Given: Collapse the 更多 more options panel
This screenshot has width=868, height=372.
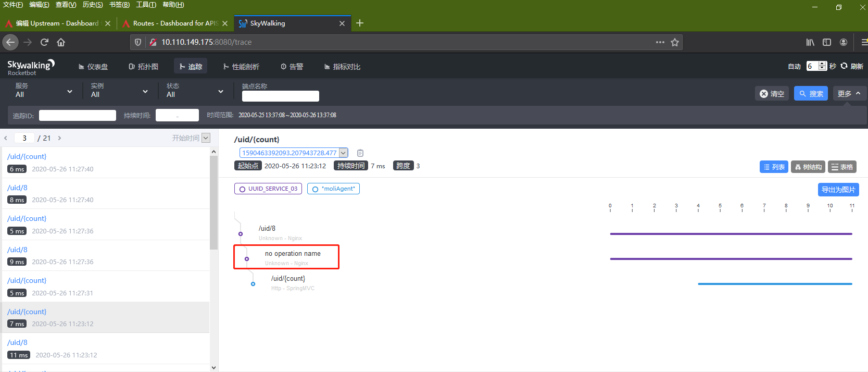Looking at the screenshot, I should (849, 94).
